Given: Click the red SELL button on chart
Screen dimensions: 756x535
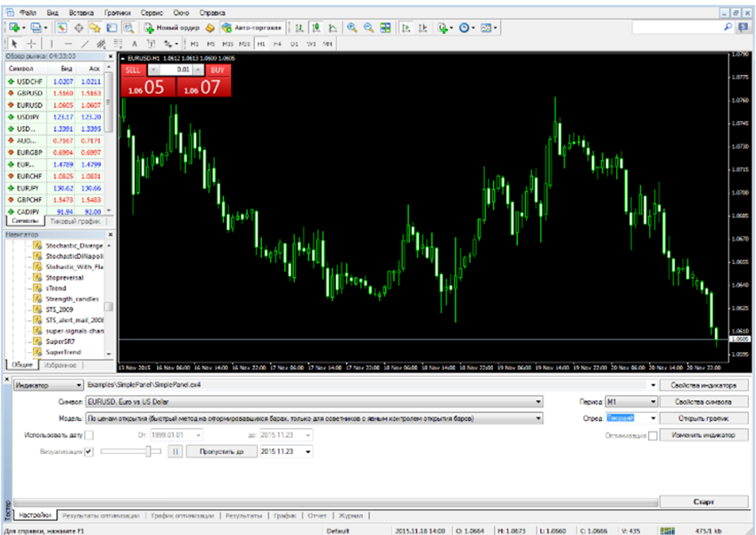Looking at the screenshot, I should pyautogui.click(x=132, y=70).
